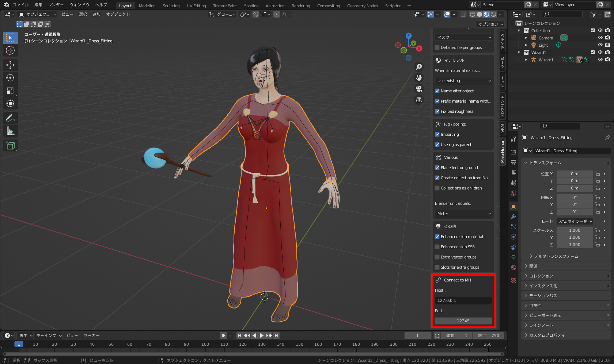Open the レンダー menu
614x364 pixels.
click(x=56, y=5)
